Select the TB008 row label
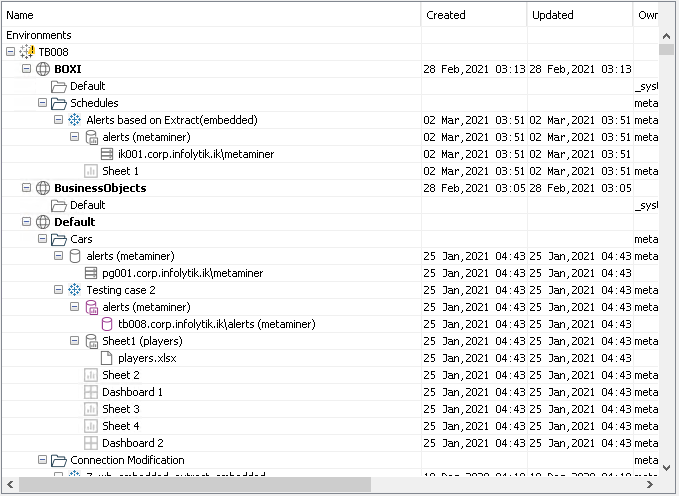This screenshot has height=496, width=679. point(54,52)
